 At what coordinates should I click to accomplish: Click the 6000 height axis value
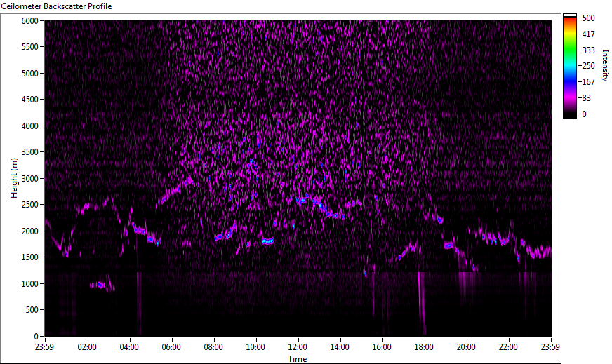pyautogui.click(x=29, y=20)
